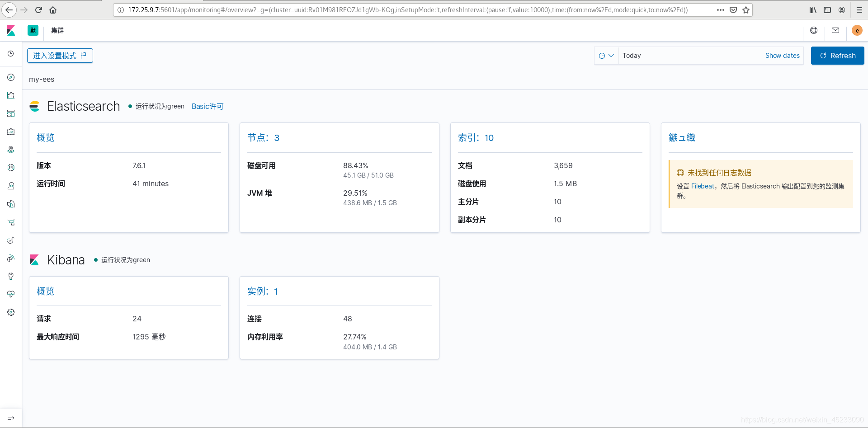Go back in browser
The height and width of the screenshot is (428, 868).
(9, 10)
